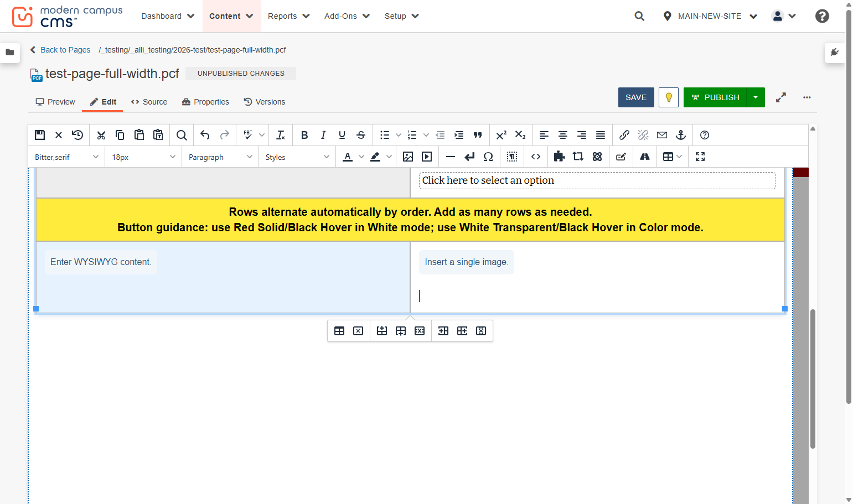This screenshot has height=504, width=853.
Task: Open the Properties tab
Action: [205, 102]
